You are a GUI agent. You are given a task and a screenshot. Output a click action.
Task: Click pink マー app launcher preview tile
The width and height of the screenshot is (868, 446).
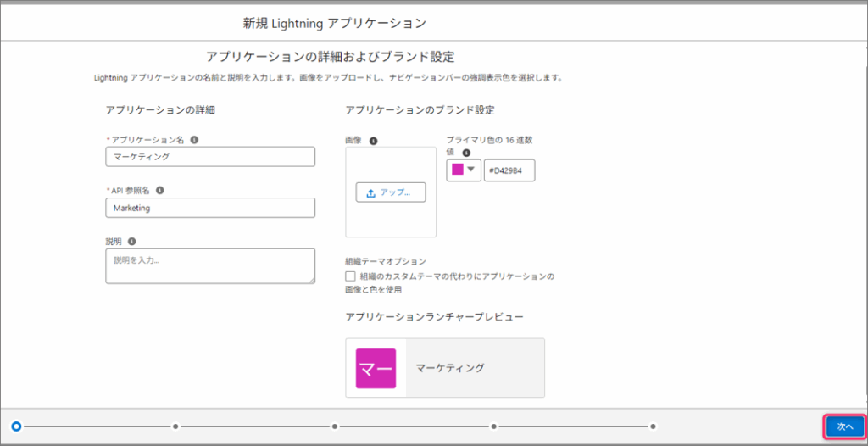click(376, 368)
